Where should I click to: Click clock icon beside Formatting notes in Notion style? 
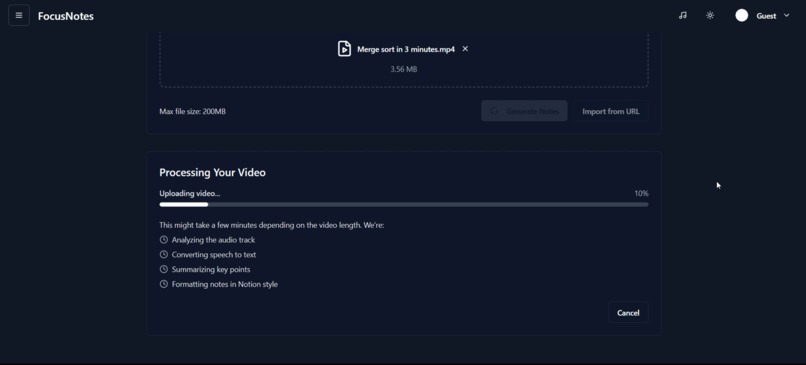(x=163, y=284)
